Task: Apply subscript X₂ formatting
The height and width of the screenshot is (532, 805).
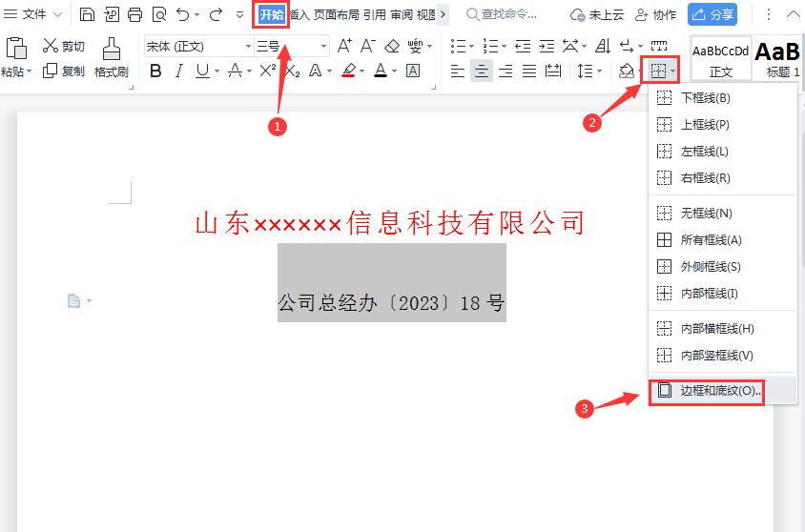Action: point(292,71)
